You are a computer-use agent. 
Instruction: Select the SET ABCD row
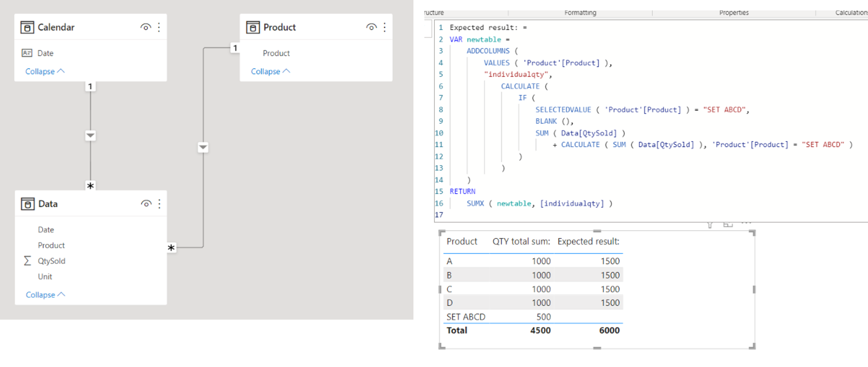coord(533,317)
